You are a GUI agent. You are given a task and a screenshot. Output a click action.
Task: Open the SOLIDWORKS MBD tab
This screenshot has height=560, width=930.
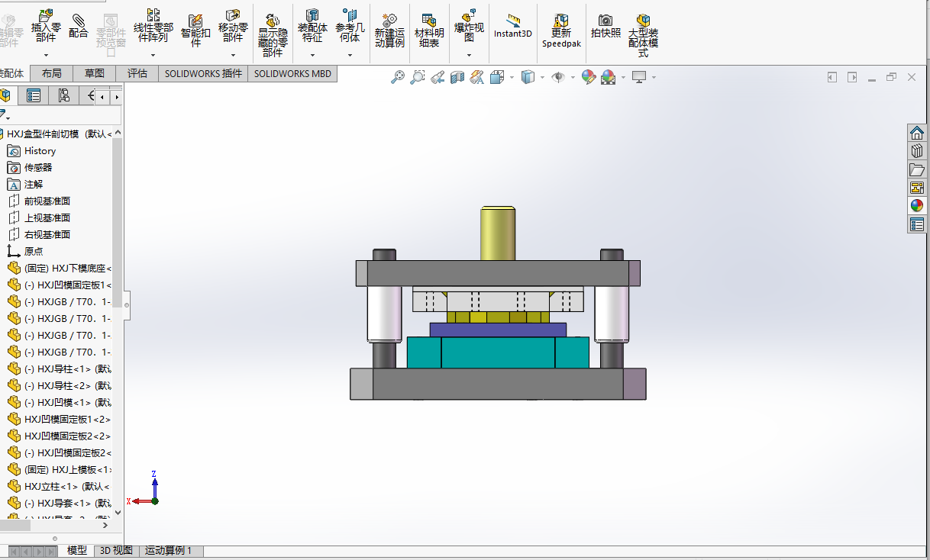292,73
